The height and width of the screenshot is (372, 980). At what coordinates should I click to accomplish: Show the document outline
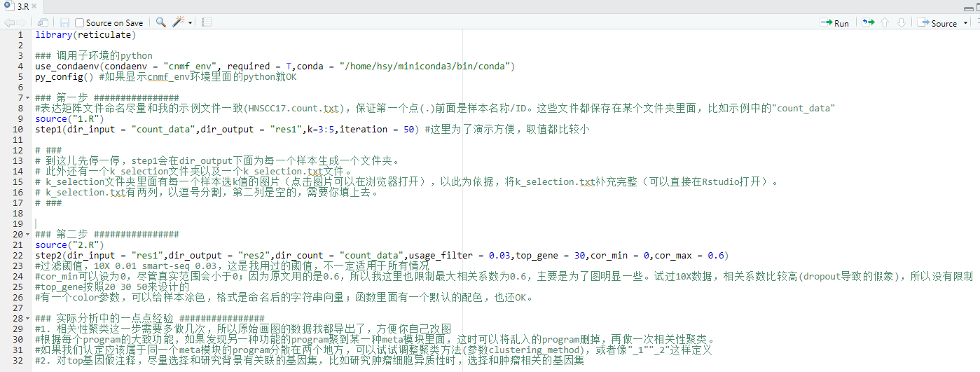978,22
